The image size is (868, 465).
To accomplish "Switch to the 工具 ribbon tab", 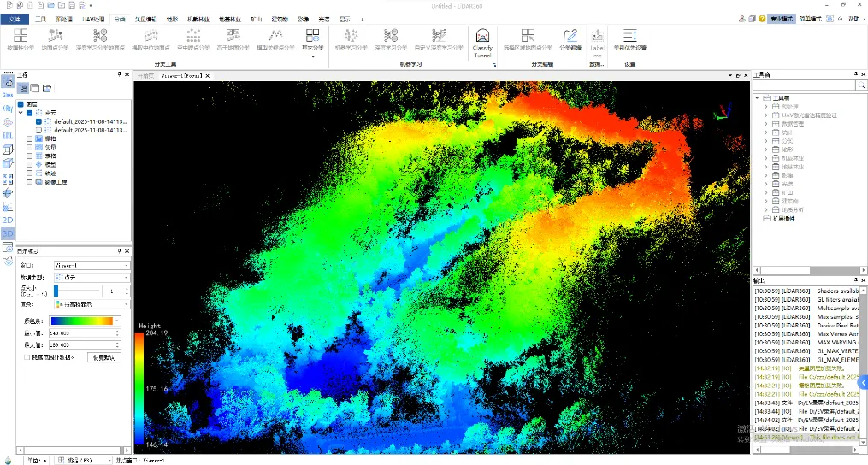I will [x=40, y=19].
